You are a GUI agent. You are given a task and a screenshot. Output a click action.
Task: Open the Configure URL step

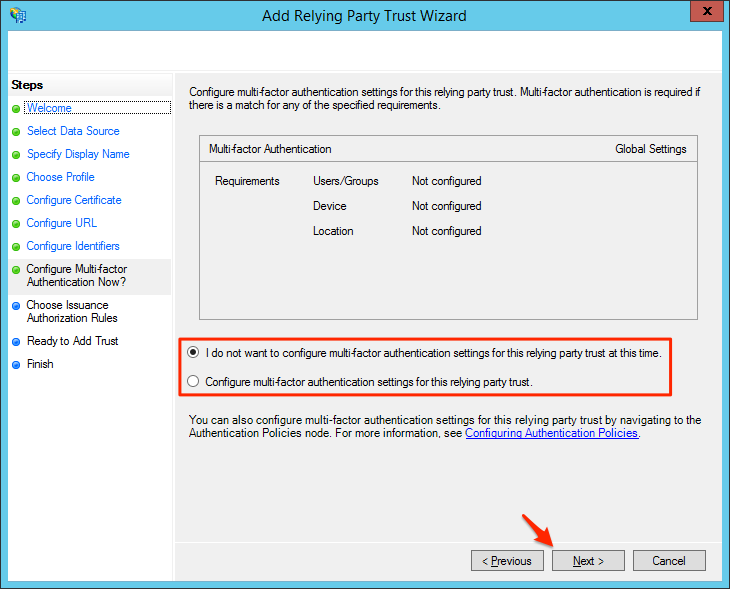[62, 223]
